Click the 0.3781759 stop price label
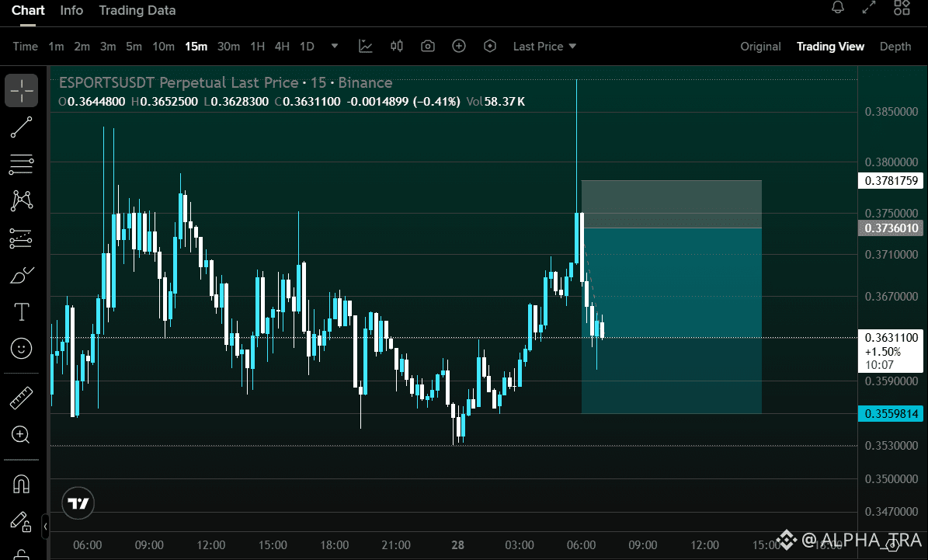This screenshot has width=928, height=560. coord(891,180)
